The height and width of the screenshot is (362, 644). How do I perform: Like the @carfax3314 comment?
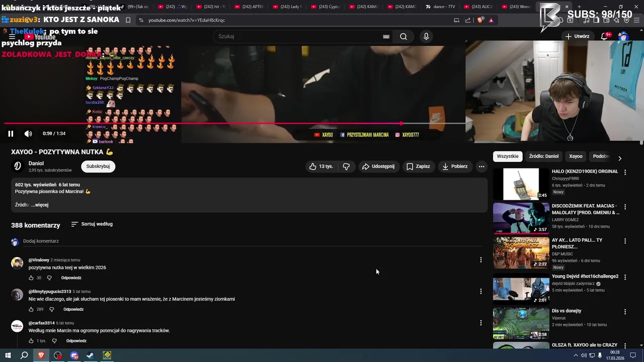coord(31,341)
